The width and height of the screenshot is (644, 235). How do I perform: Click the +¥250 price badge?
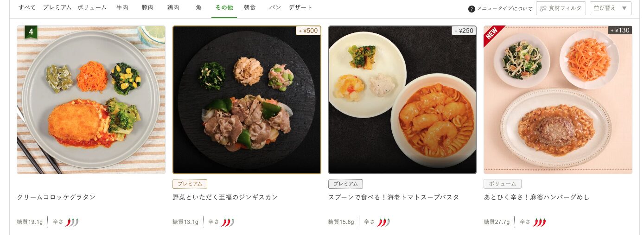pos(464,31)
